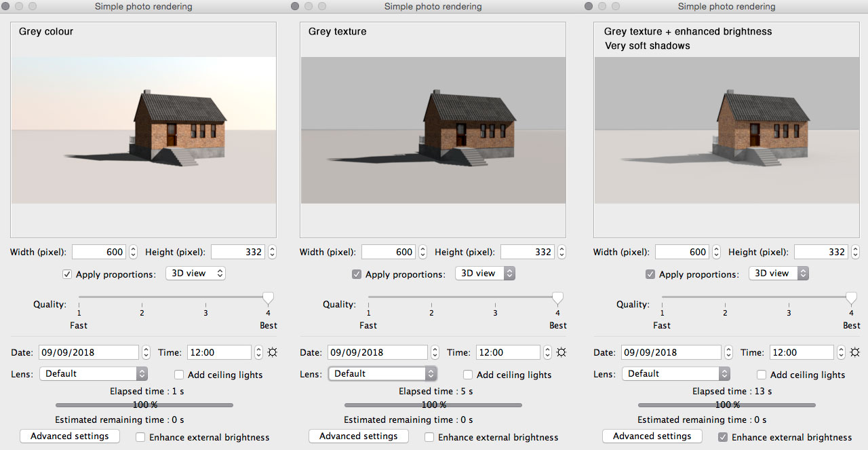Uncheck Apply proportions in the enhanced brightness window
868x450 pixels.
(650, 274)
